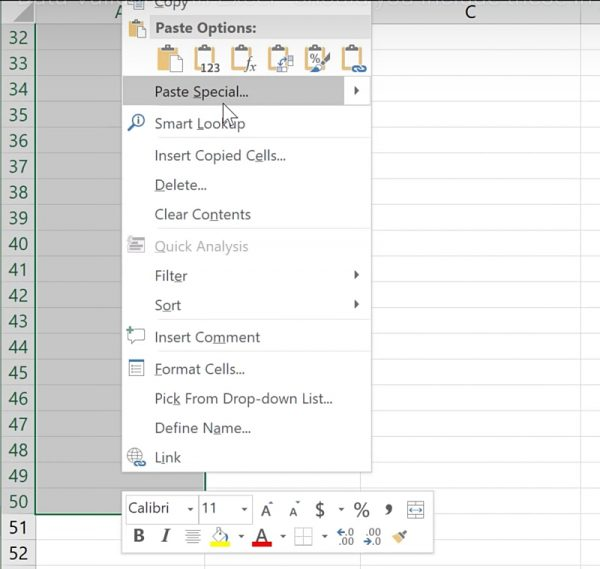Select Insert Comment menu entry
600x569 pixels.
[x=207, y=337]
